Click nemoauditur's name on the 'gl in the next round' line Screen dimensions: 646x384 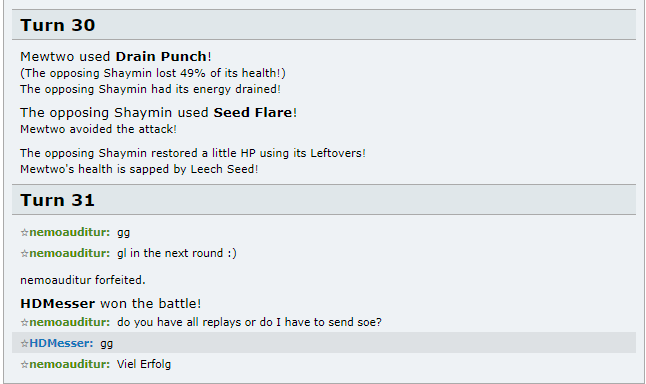[70, 253]
